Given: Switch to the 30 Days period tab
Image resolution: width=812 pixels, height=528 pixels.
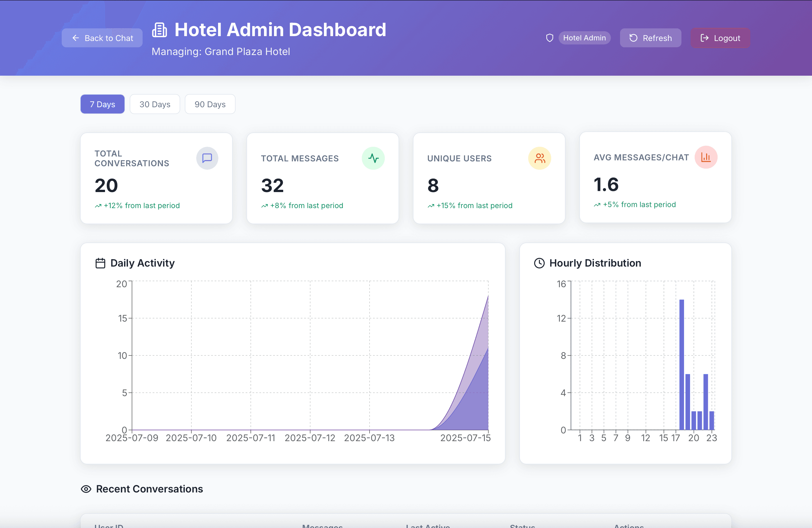Looking at the screenshot, I should coord(155,104).
